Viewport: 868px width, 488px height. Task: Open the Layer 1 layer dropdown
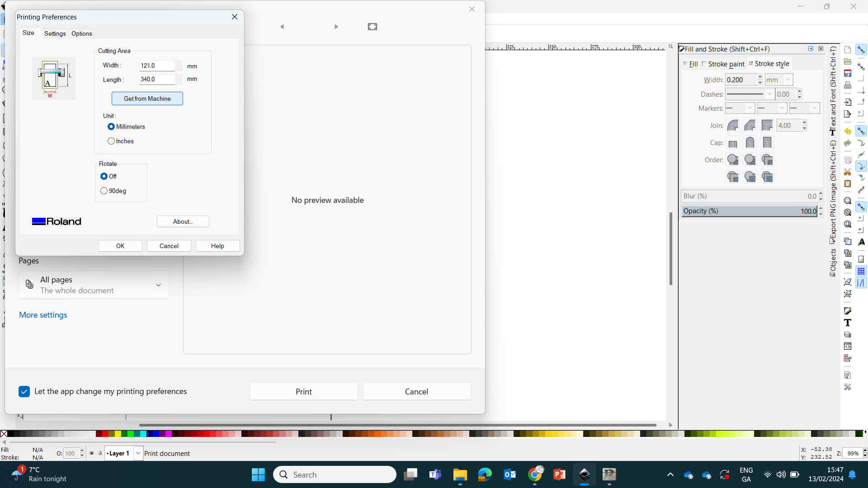(x=138, y=453)
